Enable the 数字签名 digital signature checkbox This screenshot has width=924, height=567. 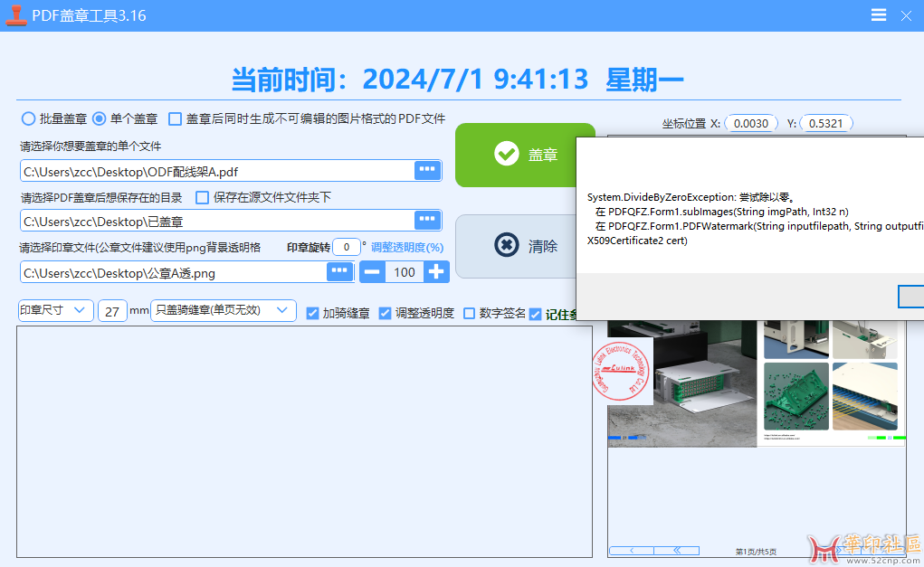coord(469,313)
